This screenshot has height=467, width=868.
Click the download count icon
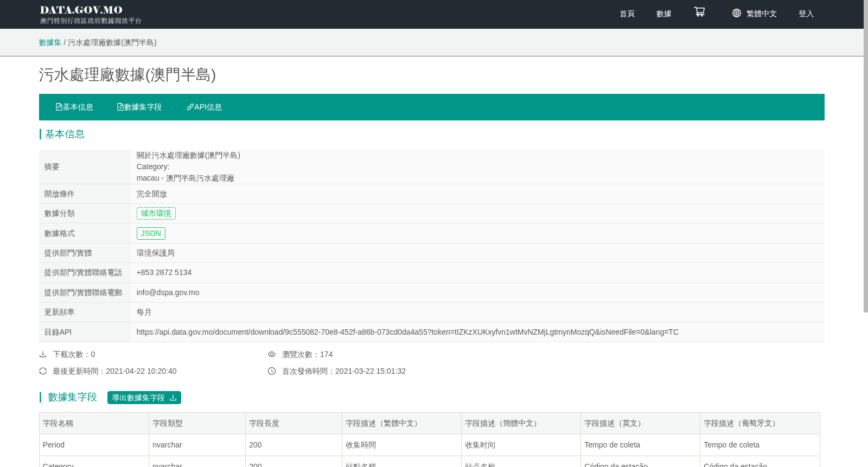(x=43, y=354)
